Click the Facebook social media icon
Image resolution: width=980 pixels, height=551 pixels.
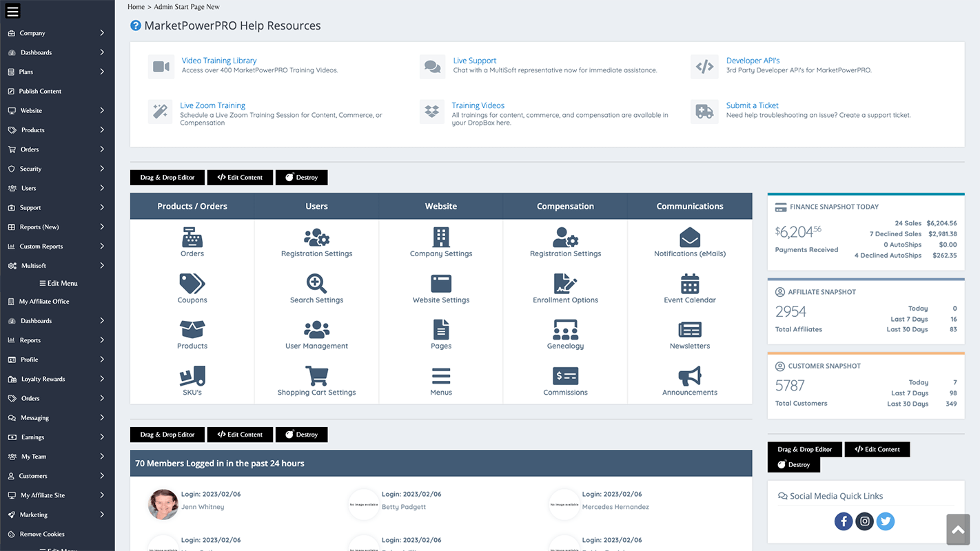click(844, 521)
